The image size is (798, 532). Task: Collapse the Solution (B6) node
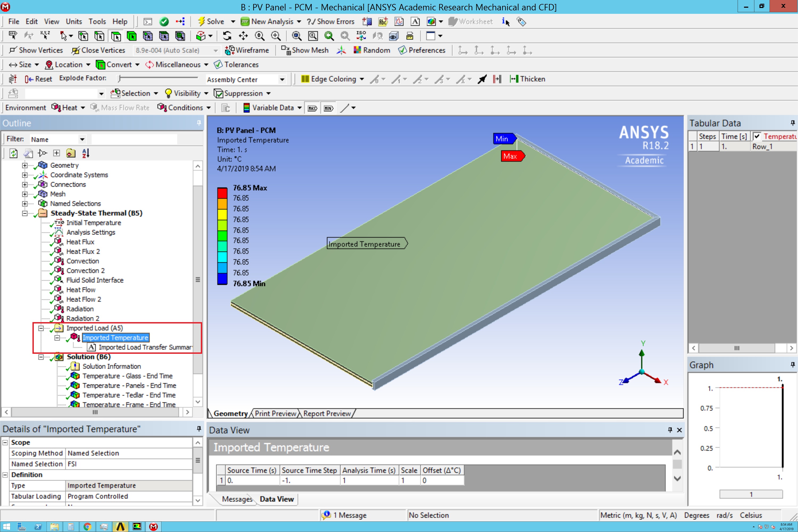click(41, 357)
